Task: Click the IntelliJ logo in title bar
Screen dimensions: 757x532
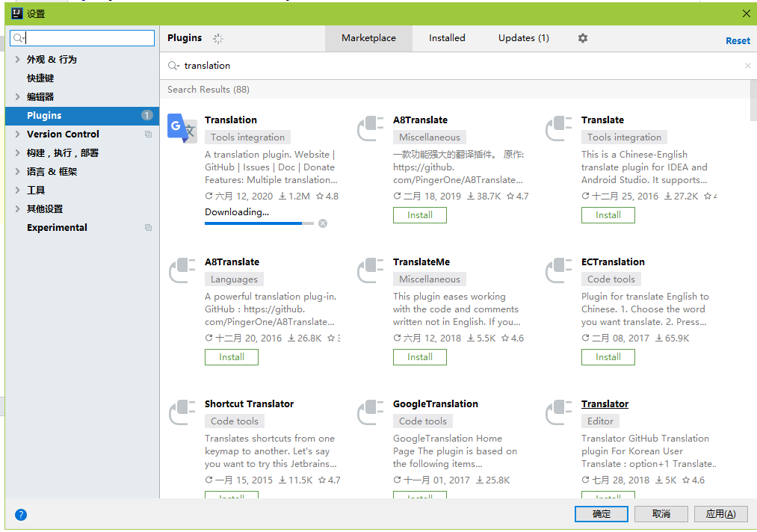Action: click(x=17, y=13)
